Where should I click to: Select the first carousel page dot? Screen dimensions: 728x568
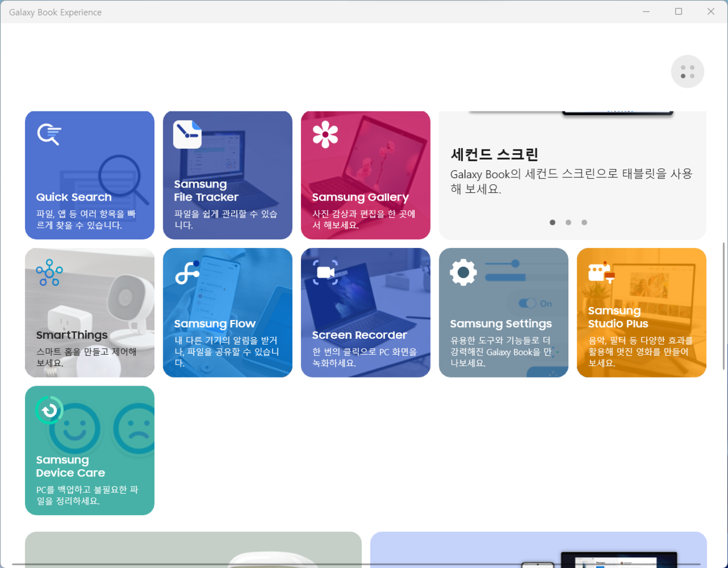(x=552, y=222)
